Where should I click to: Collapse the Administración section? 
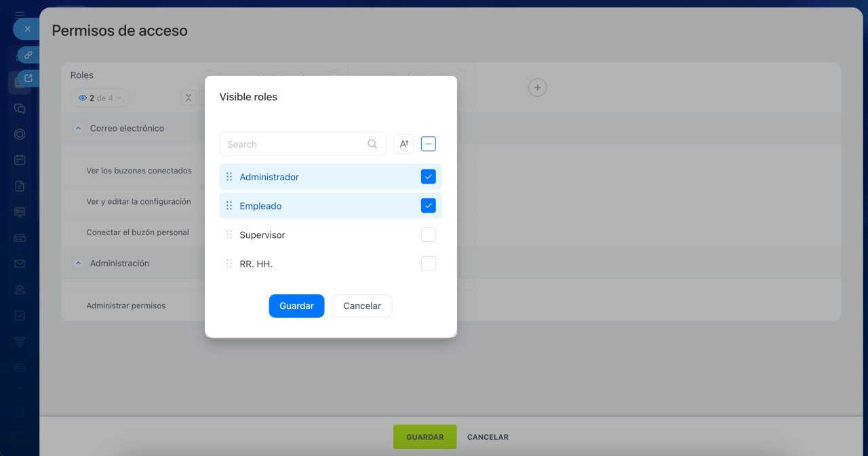[78, 263]
